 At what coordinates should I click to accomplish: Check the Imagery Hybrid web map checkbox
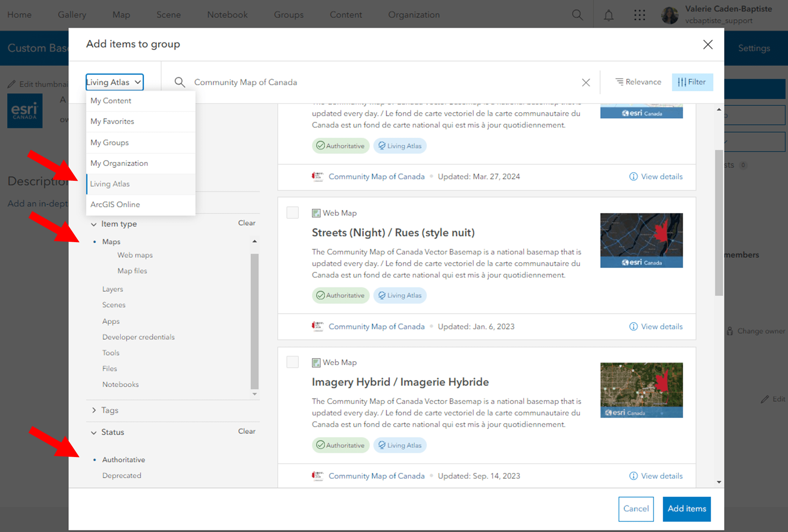pyautogui.click(x=292, y=362)
